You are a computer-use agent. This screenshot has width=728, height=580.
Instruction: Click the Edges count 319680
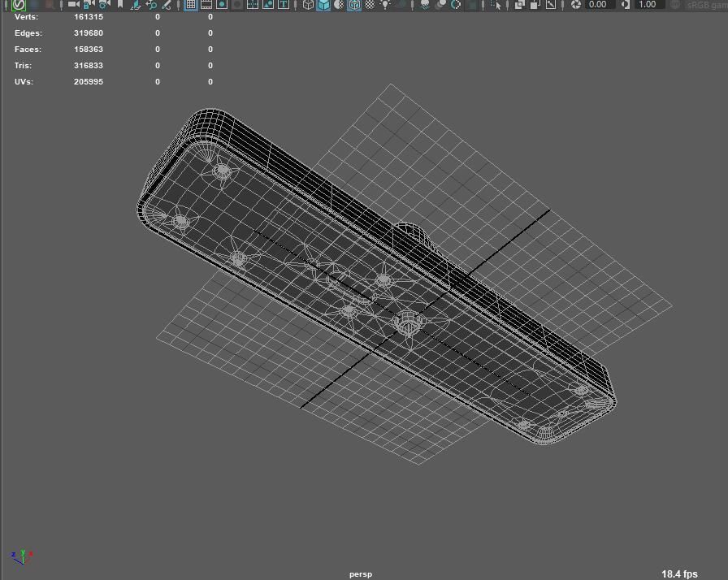[x=89, y=33]
